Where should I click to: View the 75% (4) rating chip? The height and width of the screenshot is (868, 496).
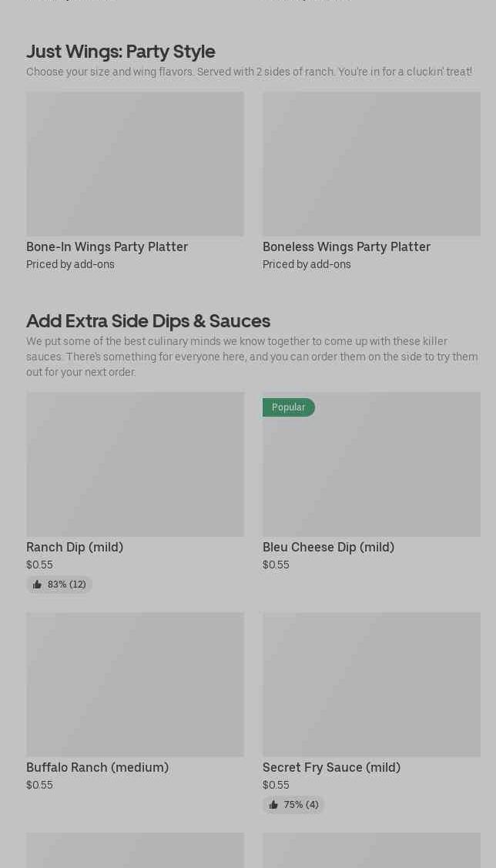click(x=293, y=805)
